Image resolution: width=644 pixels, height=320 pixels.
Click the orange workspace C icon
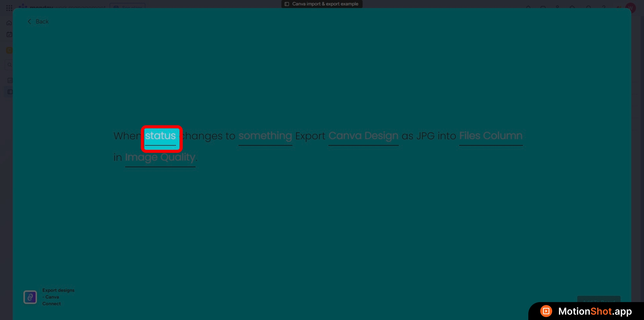(9, 50)
